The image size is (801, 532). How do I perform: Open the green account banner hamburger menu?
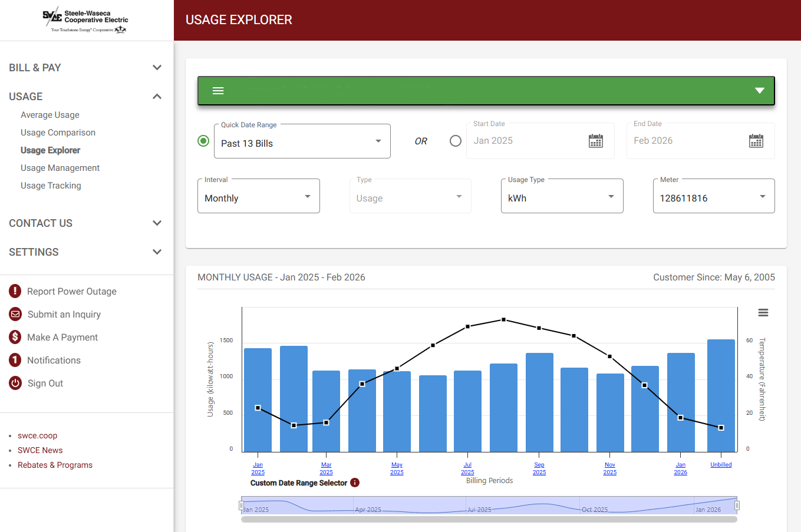pos(218,91)
